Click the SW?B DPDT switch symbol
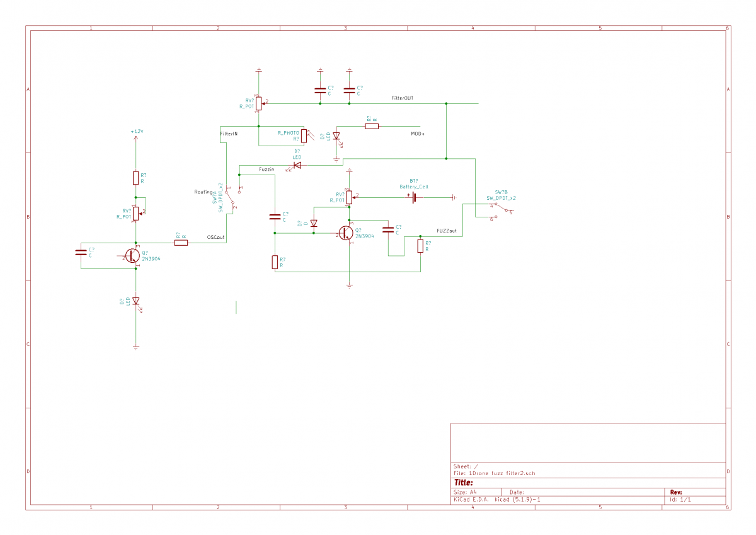 [502, 212]
